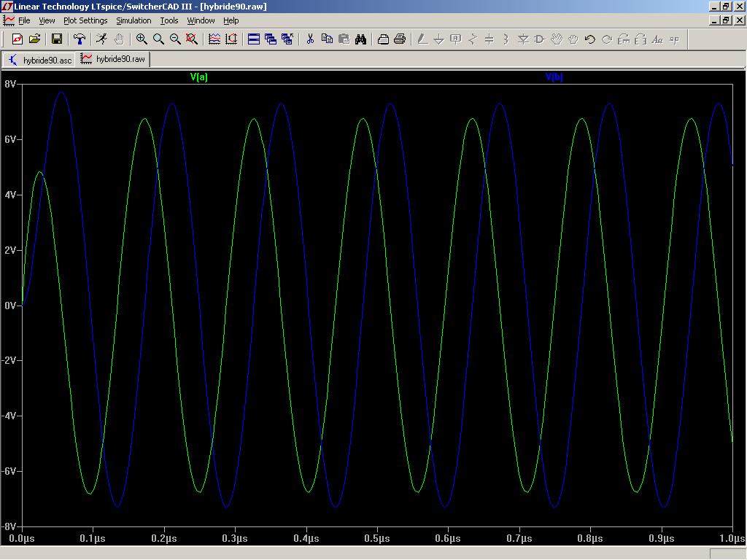Click the blue V(b) trace label
This screenshot has height=560, width=747.
coord(554,77)
